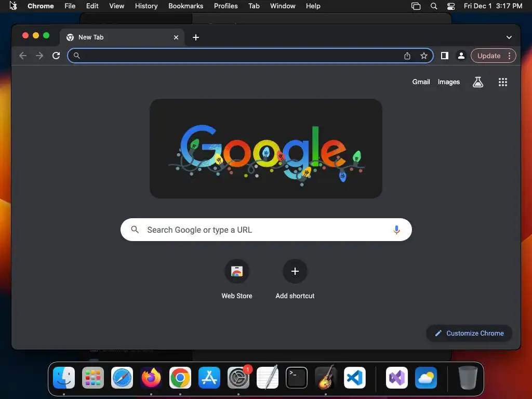Screen dimensions: 532x399
Task: Go forward with the forward arrow
Action: click(x=39, y=56)
